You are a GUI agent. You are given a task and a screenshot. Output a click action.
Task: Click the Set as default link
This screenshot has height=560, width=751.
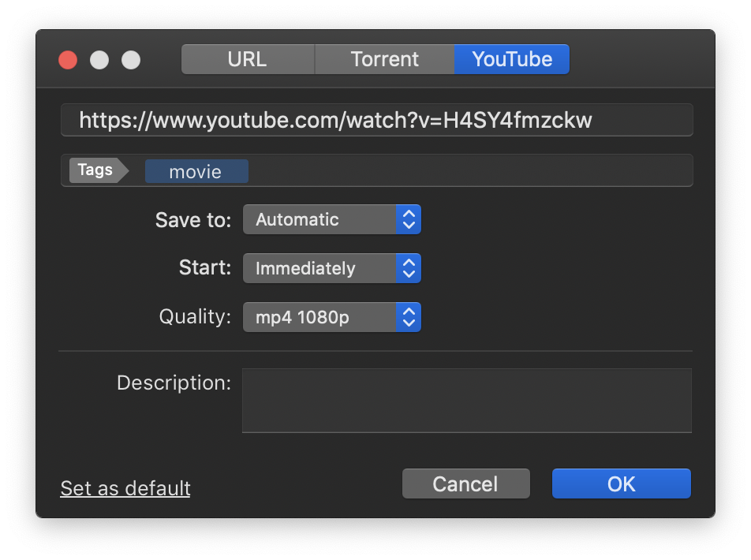click(x=125, y=488)
